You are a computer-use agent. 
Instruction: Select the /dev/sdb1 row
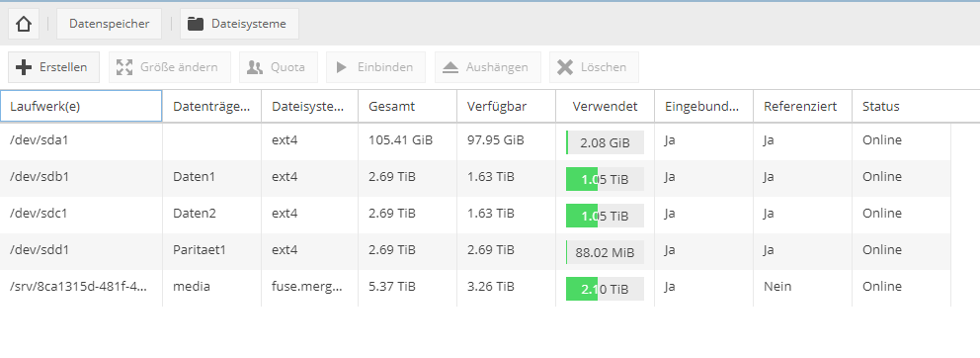pos(475,178)
